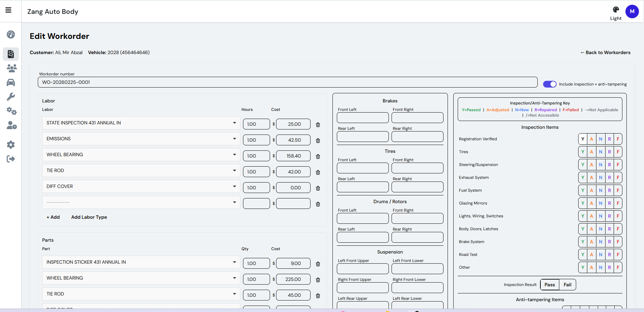
Task: Click Drums / Rotors Front Right input
Action: [x=418, y=218]
